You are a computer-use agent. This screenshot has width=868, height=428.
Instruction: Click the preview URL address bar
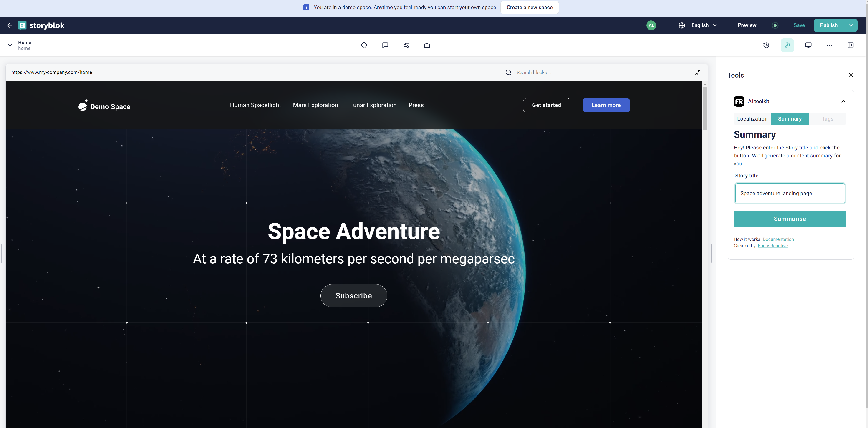[x=252, y=73]
